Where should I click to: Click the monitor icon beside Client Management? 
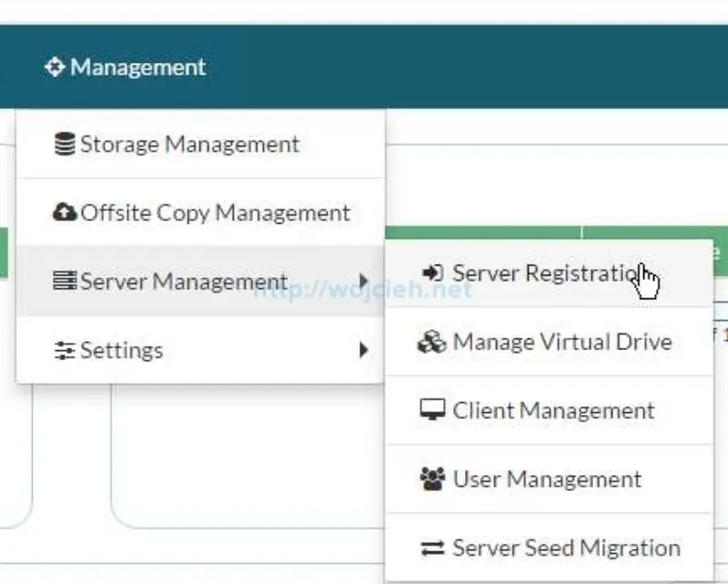point(432,410)
